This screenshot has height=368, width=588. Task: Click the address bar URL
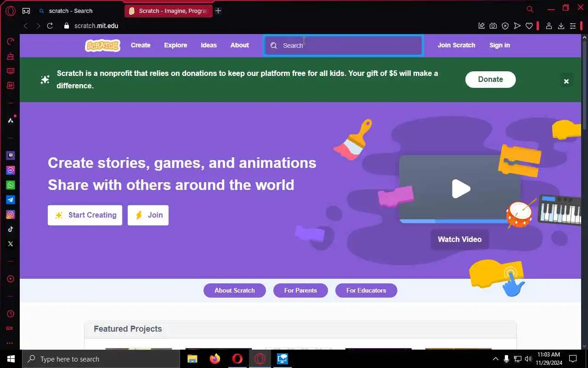pos(96,26)
